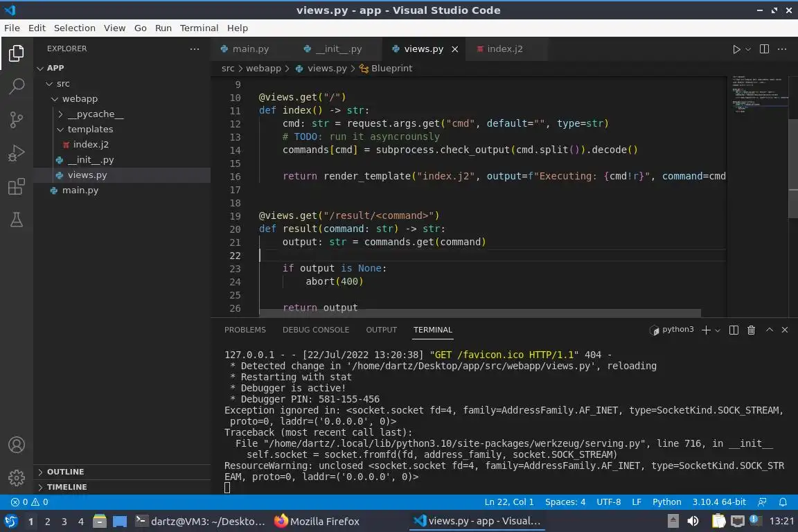798x532 pixels.
Task: Run Python file with play icon
Action: (736, 49)
